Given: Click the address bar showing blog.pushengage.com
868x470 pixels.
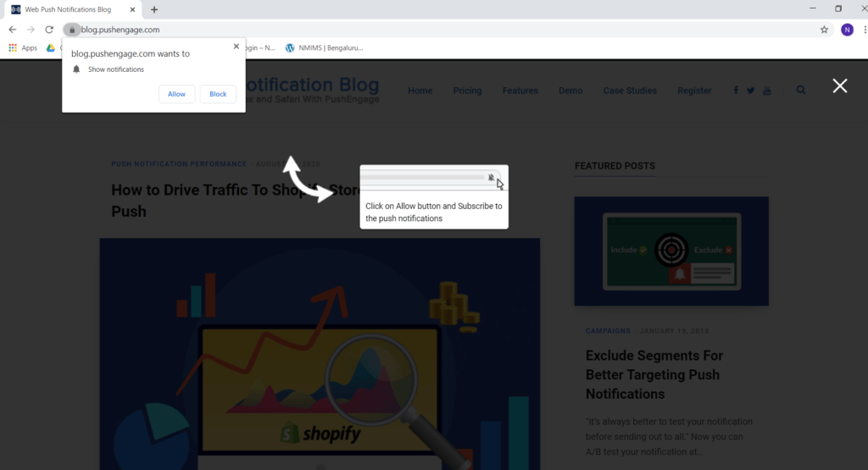Looking at the screenshot, I should pyautogui.click(x=446, y=30).
